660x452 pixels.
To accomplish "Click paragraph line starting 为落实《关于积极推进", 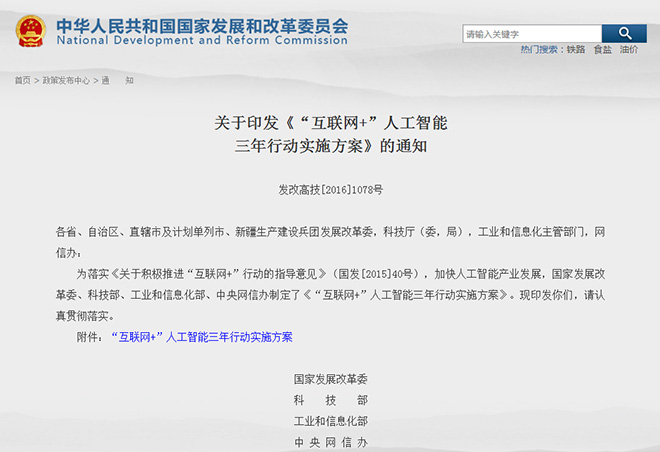I will [341, 274].
